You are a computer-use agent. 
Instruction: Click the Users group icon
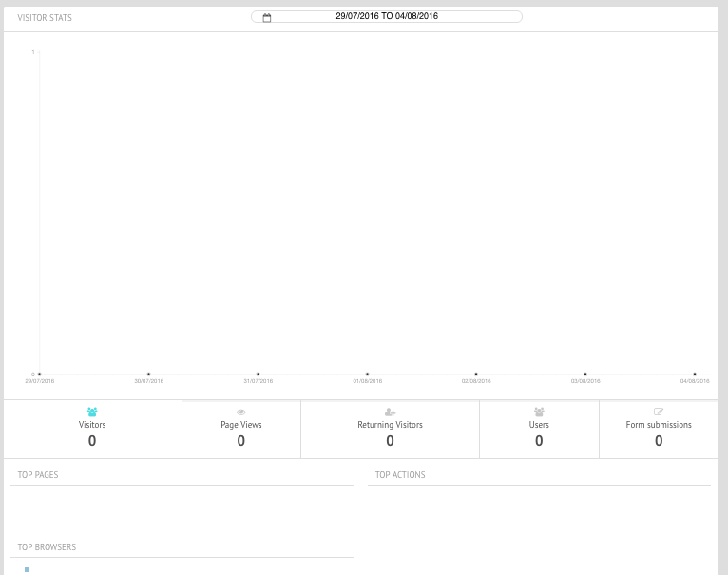(539, 412)
